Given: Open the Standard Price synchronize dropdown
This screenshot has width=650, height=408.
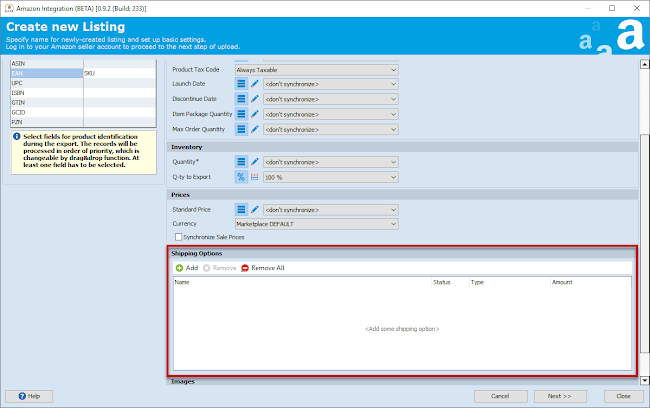Looking at the screenshot, I should coord(331,210).
